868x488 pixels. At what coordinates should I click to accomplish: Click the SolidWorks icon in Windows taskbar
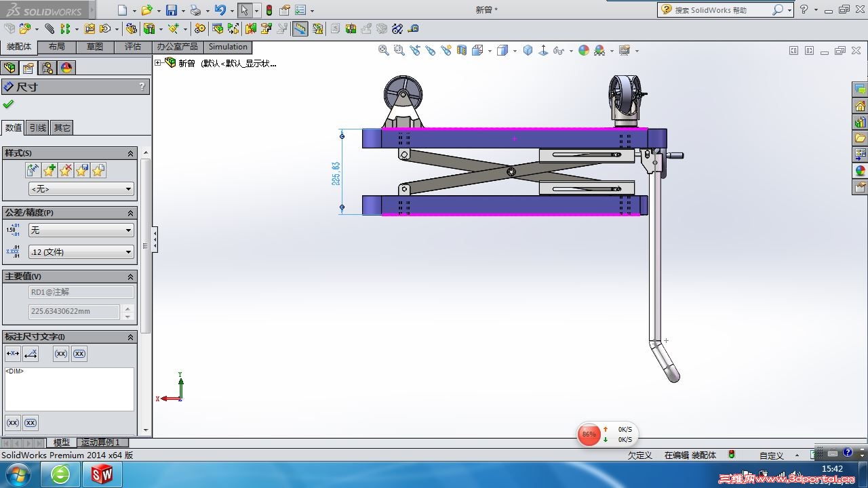102,474
